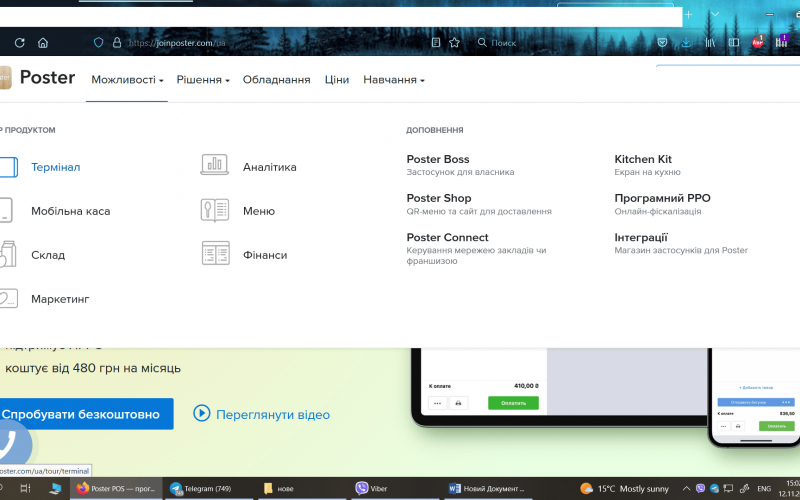
Task: Open the Термінал link
Action: pos(56,167)
